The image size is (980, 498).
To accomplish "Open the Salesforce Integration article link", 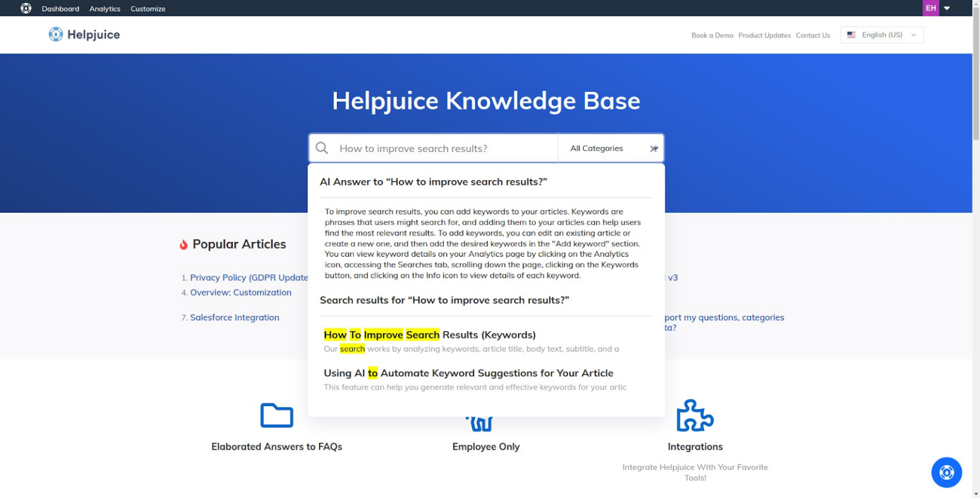I will point(234,317).
